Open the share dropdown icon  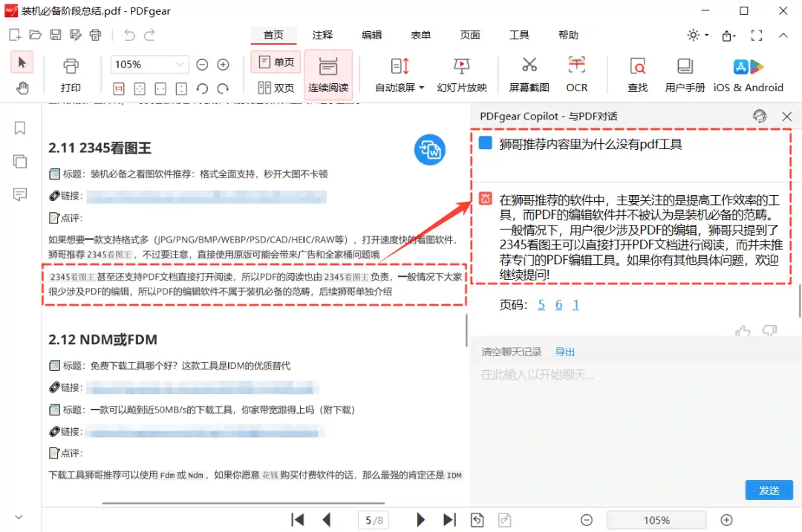pyautogui.click(x=728, y=36)
